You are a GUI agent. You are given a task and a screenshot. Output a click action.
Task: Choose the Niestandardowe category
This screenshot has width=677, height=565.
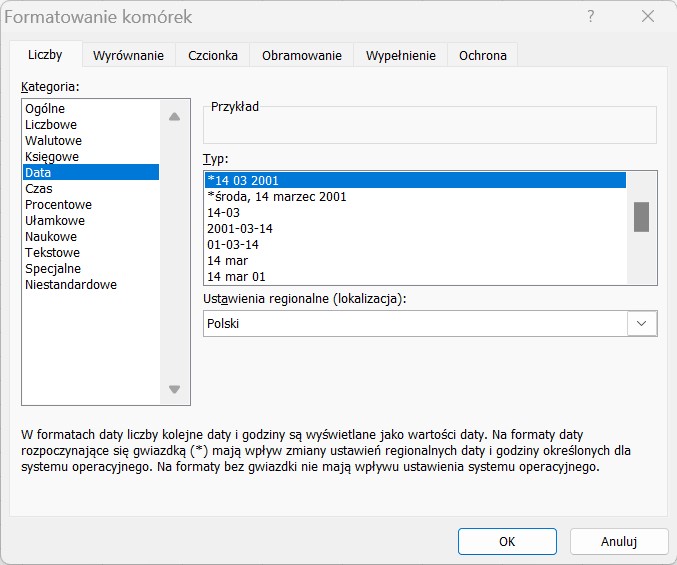click(x=91, y=284)
